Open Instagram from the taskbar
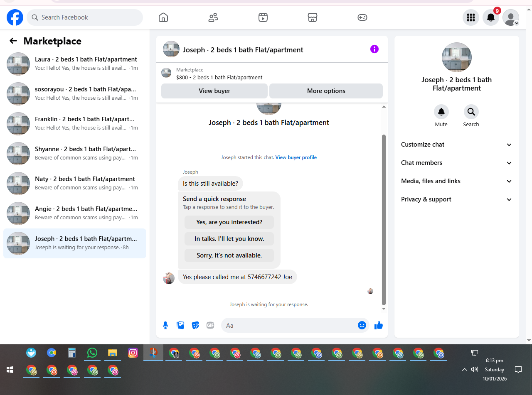532x395 pixels. click(133, 353)
